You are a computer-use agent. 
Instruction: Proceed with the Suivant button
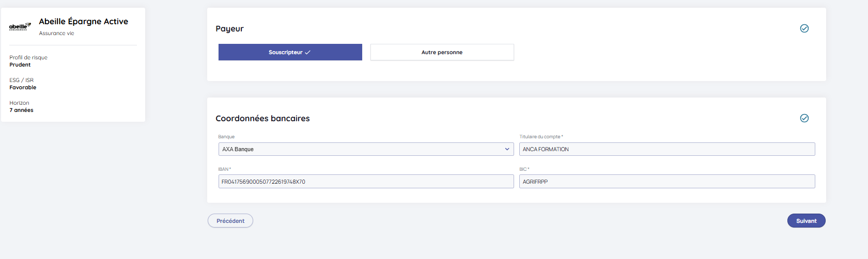coord(806,221)
